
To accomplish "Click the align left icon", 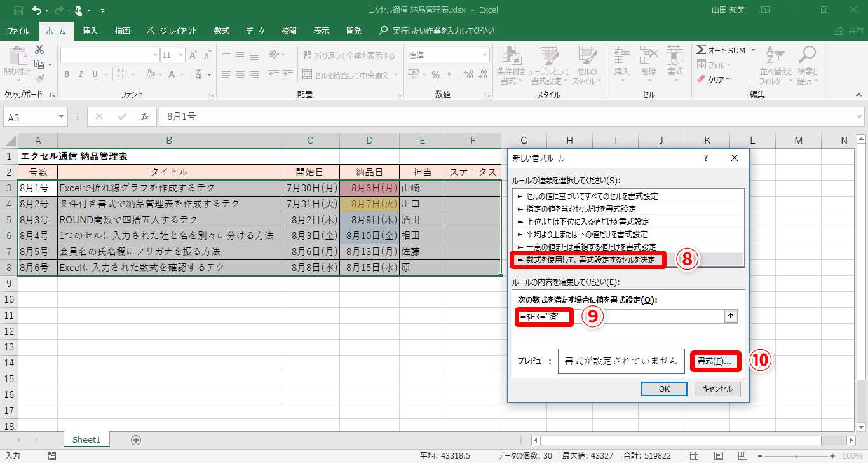I will [226, 74].
